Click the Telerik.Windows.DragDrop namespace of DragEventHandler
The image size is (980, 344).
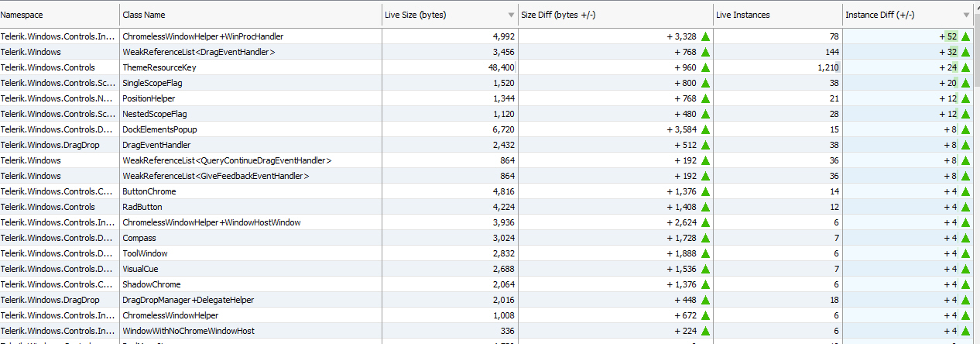[50, 145]
